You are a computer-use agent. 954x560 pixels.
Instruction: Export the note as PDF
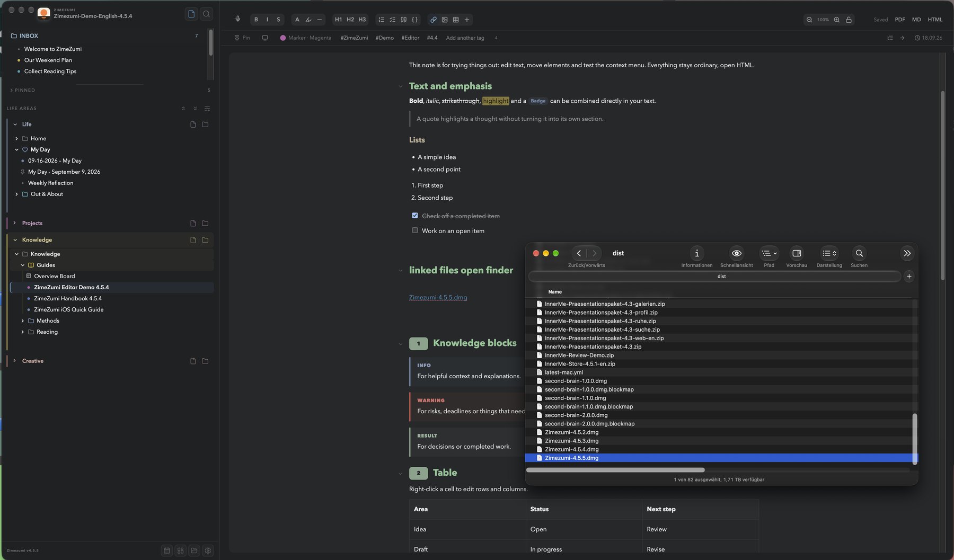[900, 20]
